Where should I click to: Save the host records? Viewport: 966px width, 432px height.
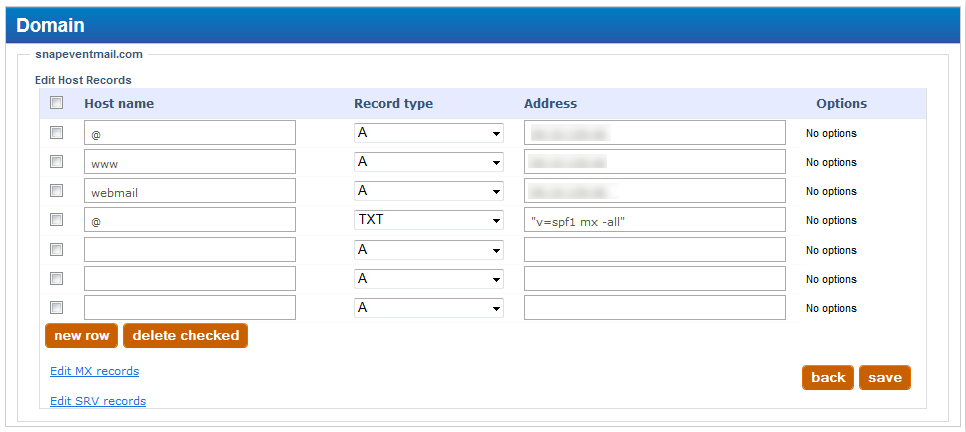(x=884, y=377)
